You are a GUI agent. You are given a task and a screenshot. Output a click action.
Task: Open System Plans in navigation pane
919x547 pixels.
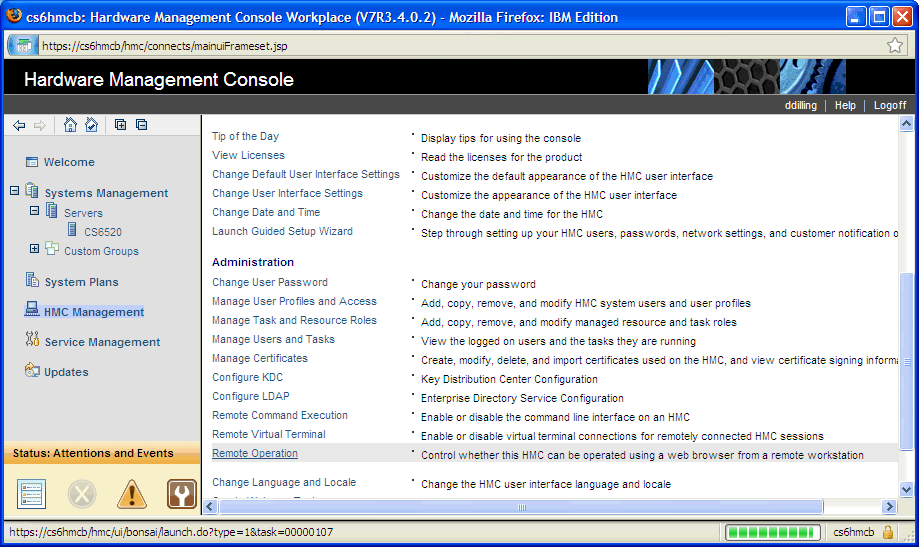point(81,283)
